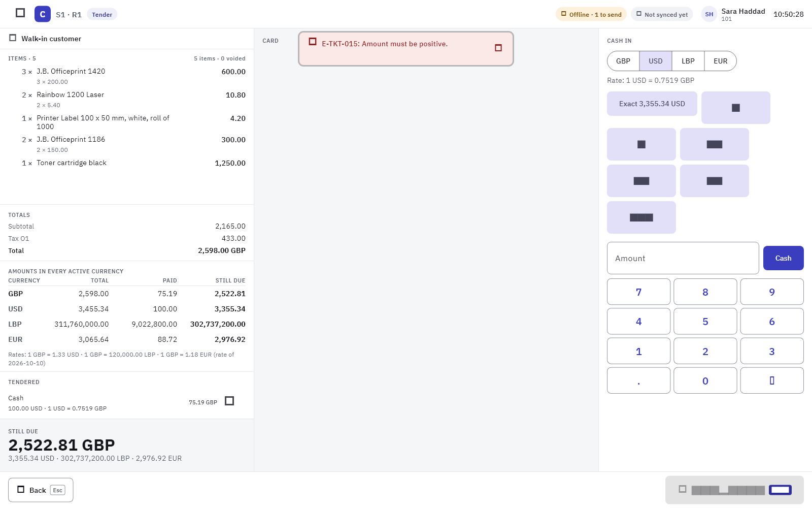Tap keypad digit 7

click(x=638, y=292)
